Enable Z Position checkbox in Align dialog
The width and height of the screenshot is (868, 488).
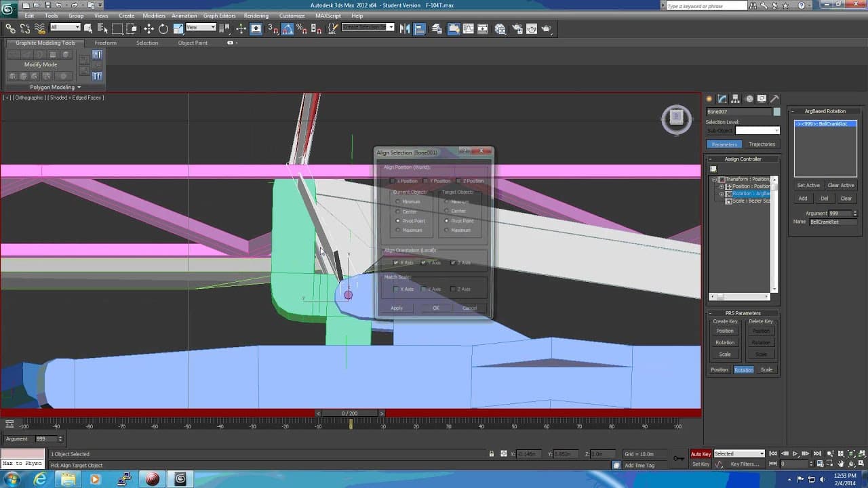coord(459,181)
